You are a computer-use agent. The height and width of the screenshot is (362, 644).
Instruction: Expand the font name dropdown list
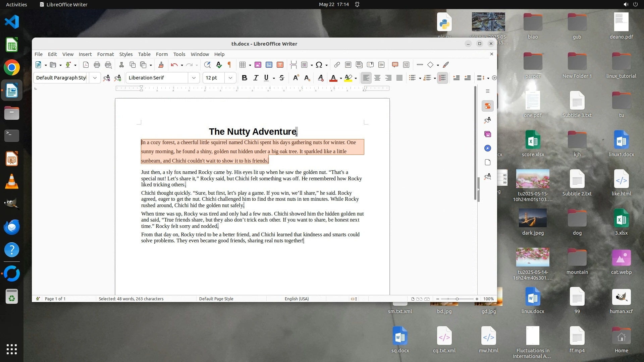(194, 78)
